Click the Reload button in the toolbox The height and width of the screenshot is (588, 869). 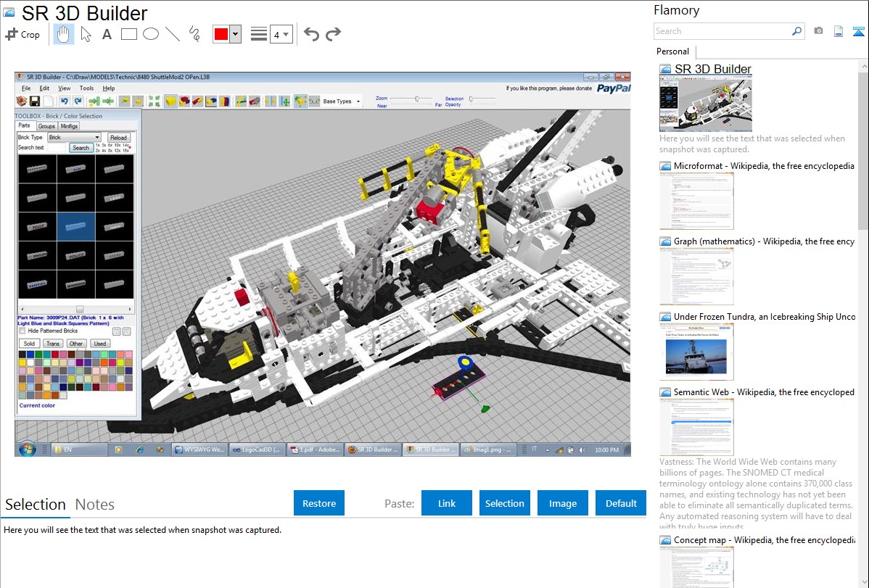[x=118, y=138]
